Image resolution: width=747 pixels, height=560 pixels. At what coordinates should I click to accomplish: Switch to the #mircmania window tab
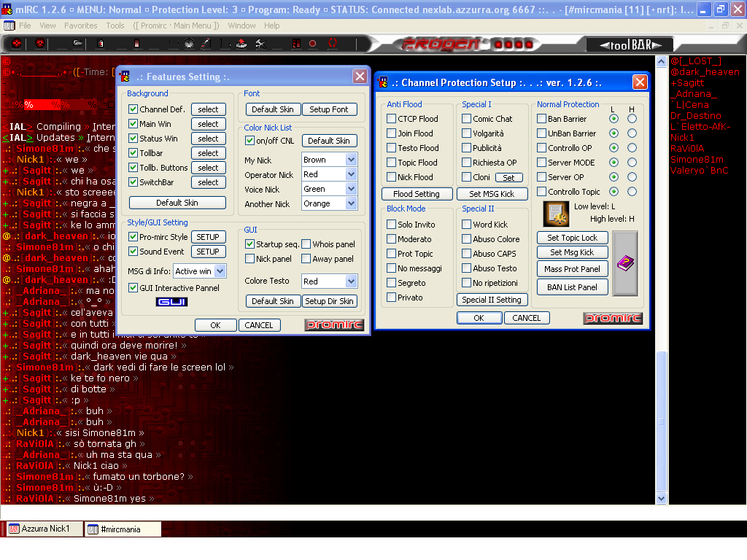click(x=121, y=529)
